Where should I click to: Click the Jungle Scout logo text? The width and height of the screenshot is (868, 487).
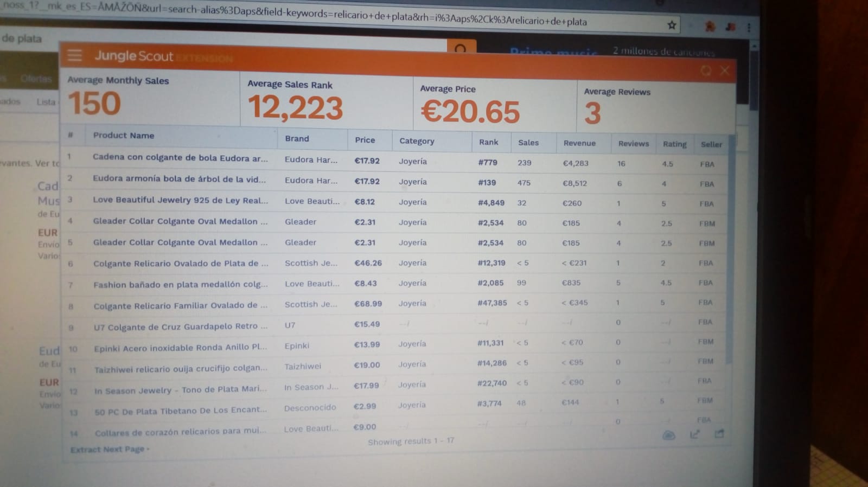[x=134, y=56]
